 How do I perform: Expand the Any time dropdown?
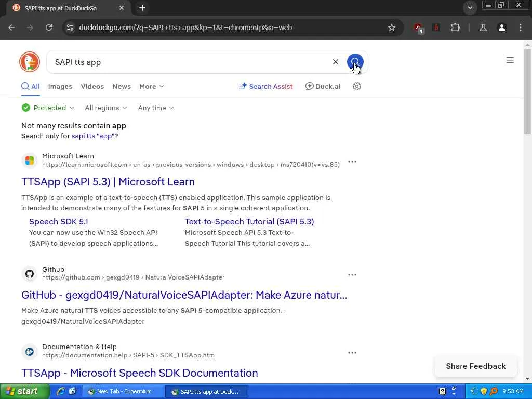coord(156,108)
